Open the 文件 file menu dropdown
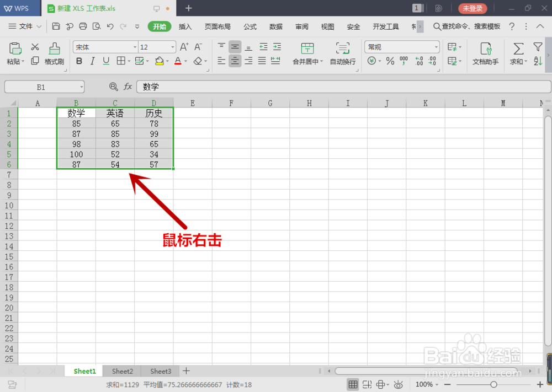The image size is (552, 392). coord(25,26)
